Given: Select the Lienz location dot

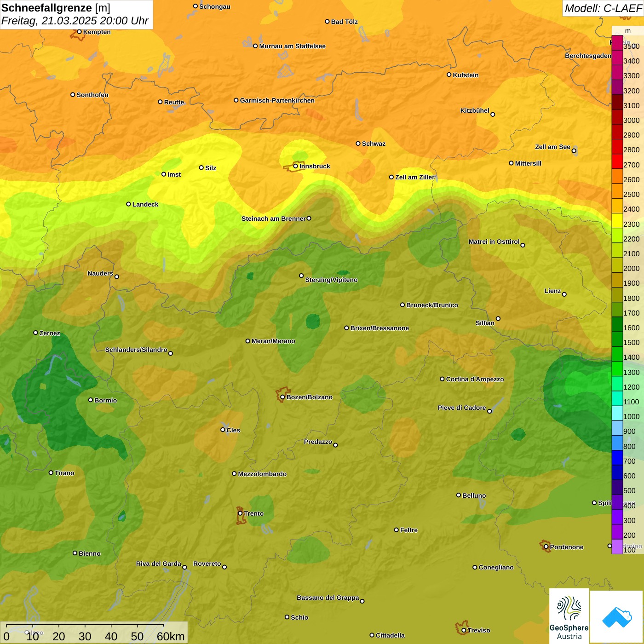Looking at the screenshot, I should pyautogui.click(x=564, y=294).
